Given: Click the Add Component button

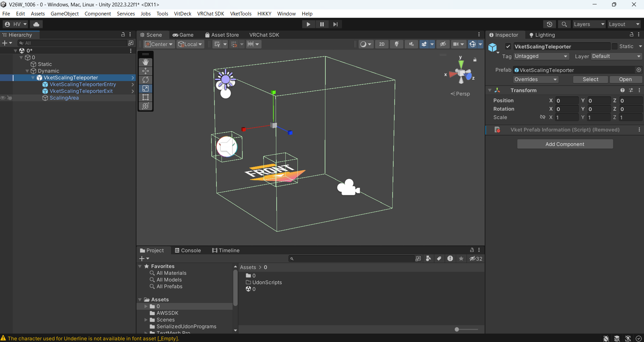Looking at the screenshot, I should 565,144.
